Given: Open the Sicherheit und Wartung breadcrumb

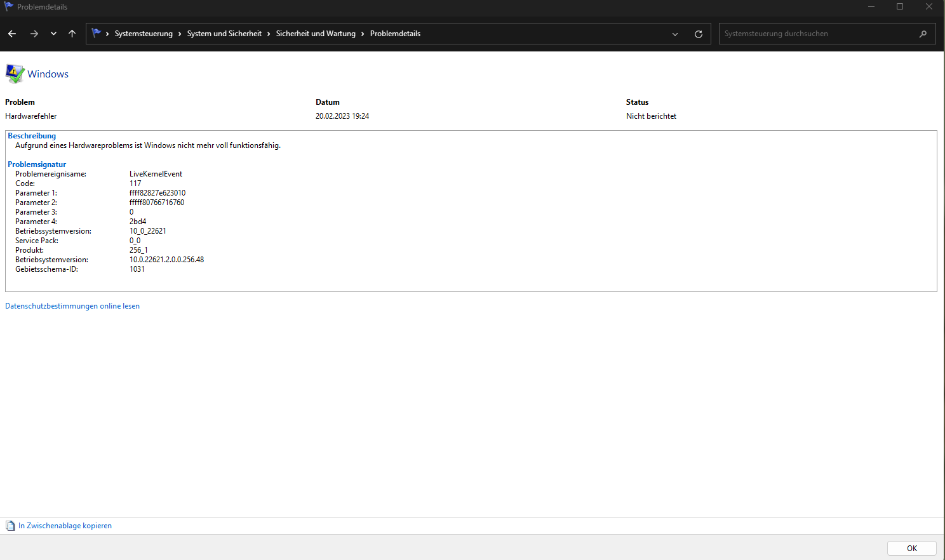Looking at the screenshot, I should [316, 34].
